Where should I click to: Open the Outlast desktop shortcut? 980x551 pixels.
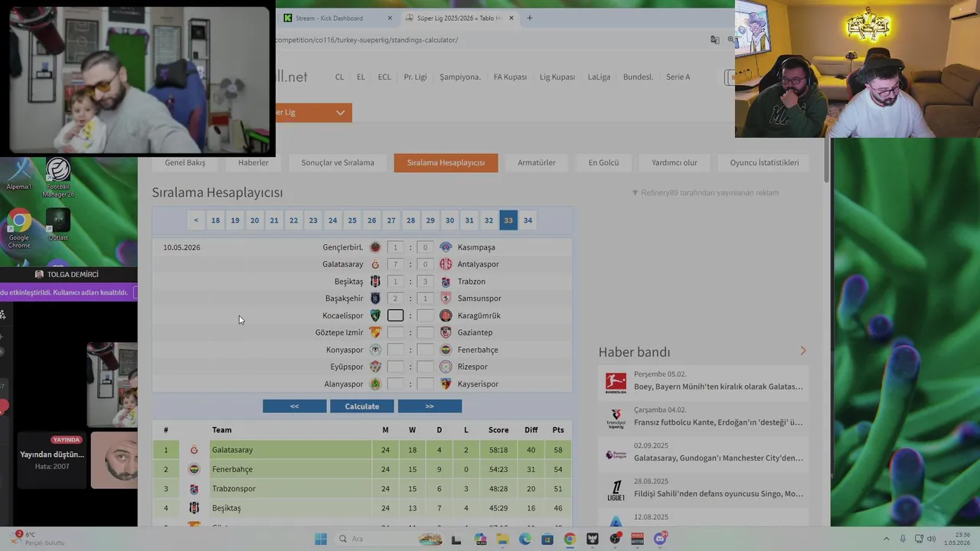58,224
